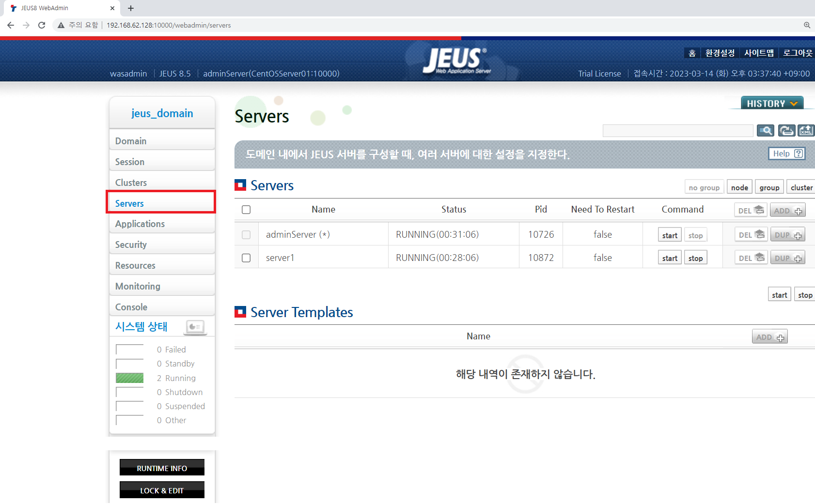Switch grouping to group
The height and width of the screenshot is (504, 815).
pyautogui.click(x=769, y=187)
